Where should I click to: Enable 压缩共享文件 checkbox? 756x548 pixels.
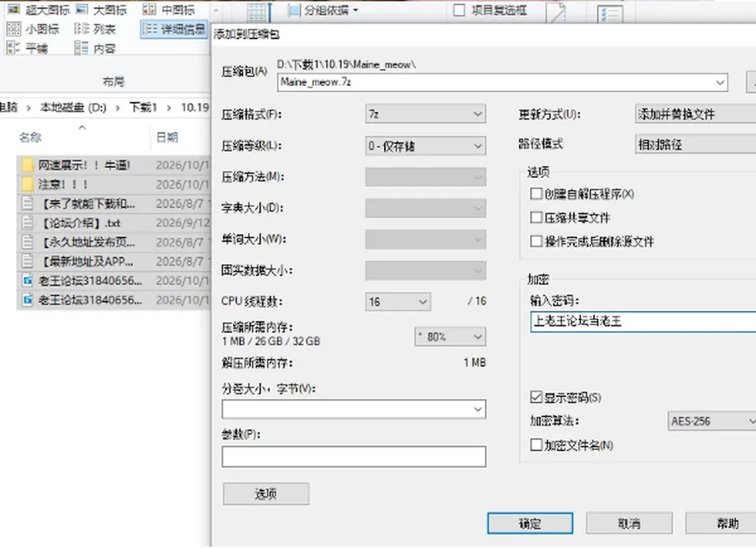point(536,217)
